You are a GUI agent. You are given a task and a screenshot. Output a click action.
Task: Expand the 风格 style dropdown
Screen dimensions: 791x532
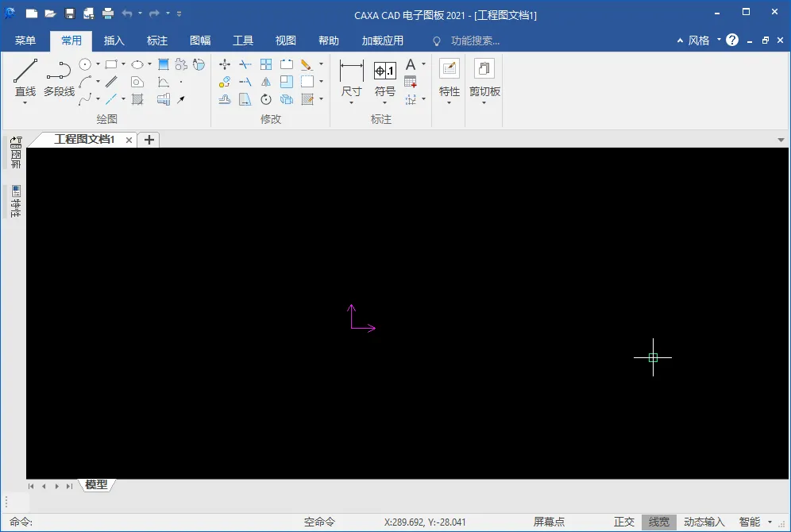coord(719,40)
